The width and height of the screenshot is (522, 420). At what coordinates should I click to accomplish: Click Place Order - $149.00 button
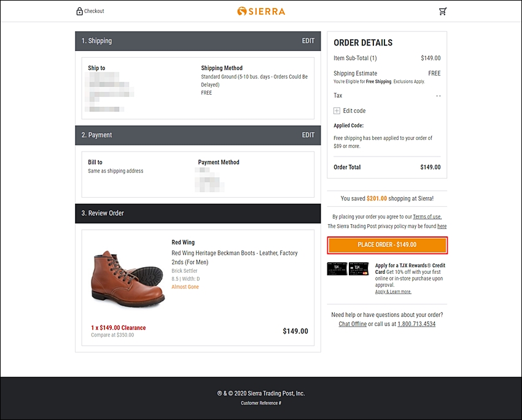coord(387,245)
